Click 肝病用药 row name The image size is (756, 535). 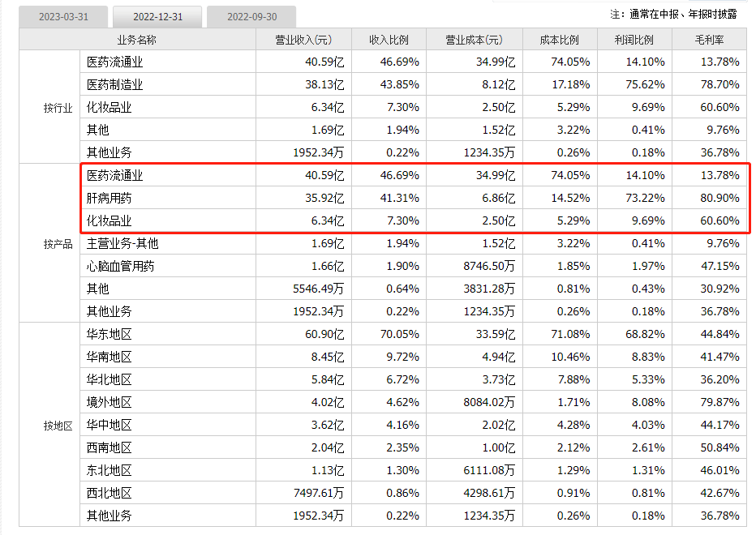click(109, 198)
